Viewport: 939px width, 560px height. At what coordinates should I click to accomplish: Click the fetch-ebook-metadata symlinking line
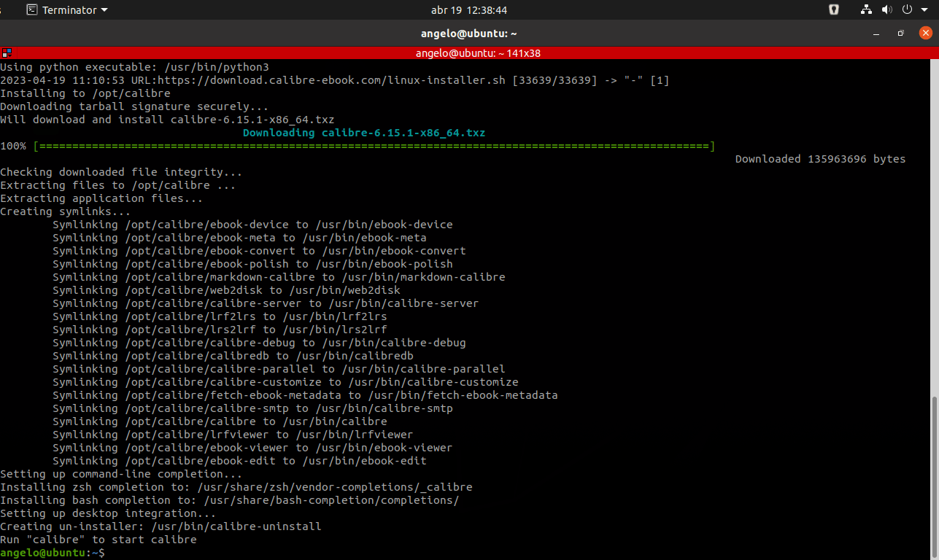[305, 395]
